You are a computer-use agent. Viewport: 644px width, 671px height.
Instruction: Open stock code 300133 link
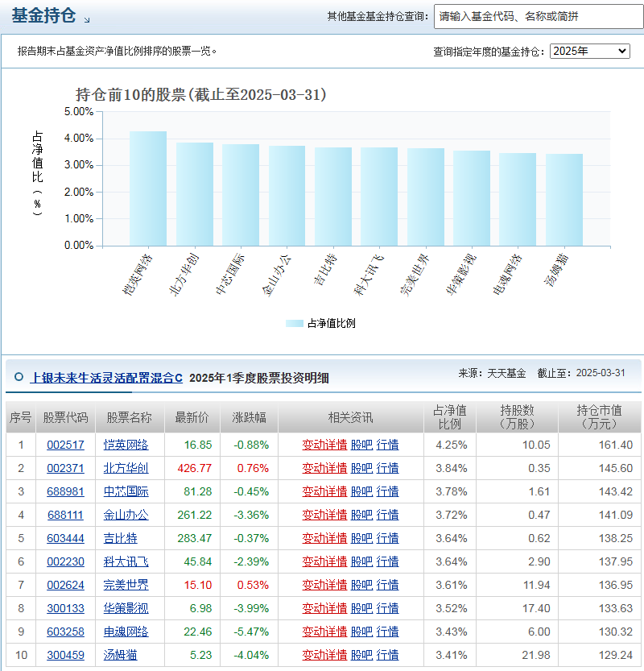(x=65, y=608)
